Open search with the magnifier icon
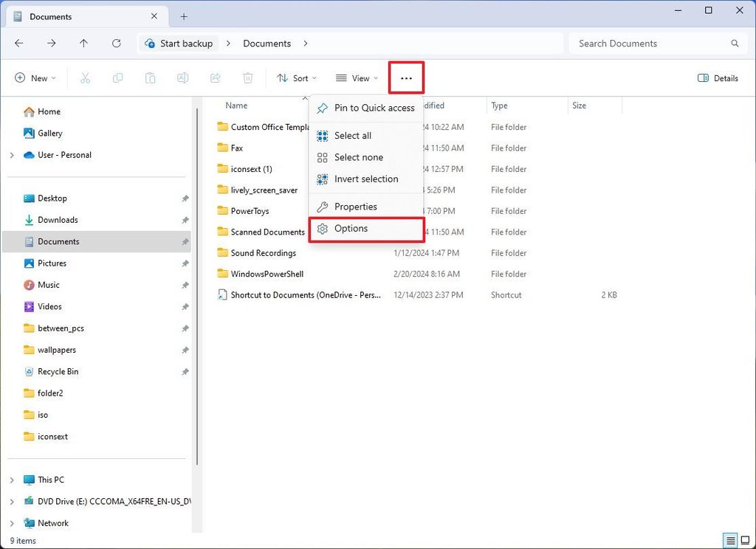 (735, 44)
